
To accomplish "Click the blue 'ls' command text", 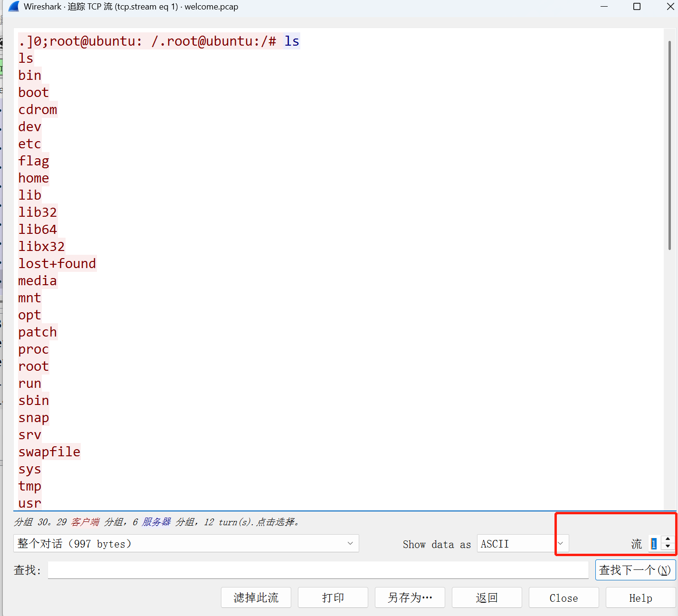I will click(x=292, y=41).
